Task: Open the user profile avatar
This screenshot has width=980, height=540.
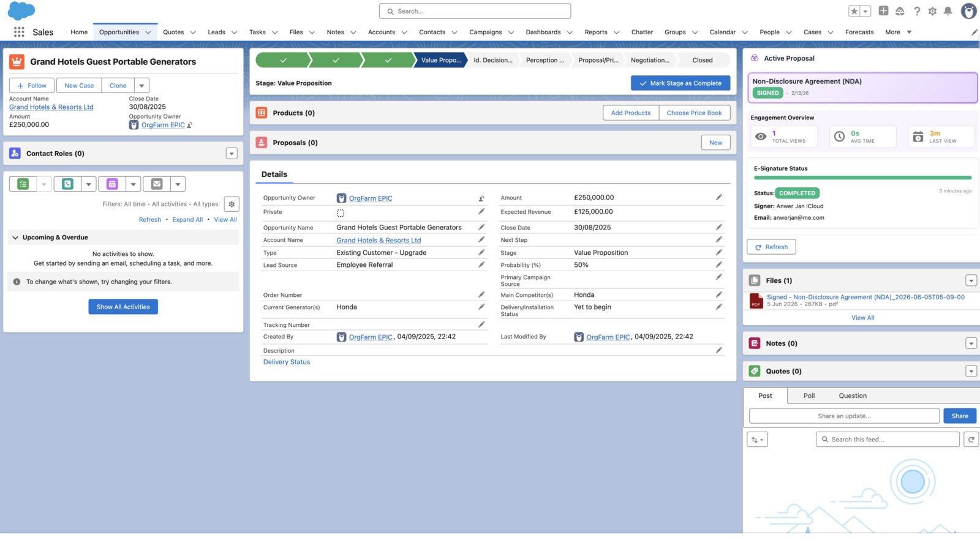Action: click(968, 11)
